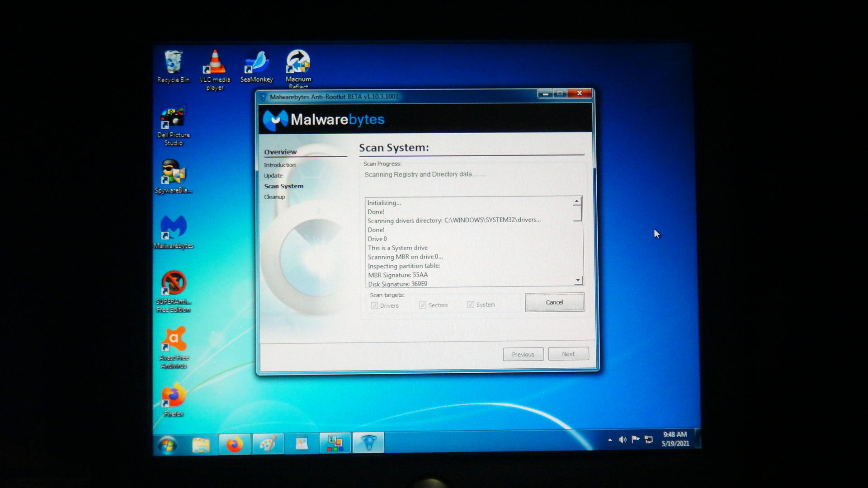Toggle the System scan target checkbox
The image size is (868, 488).
coord(471,305)
